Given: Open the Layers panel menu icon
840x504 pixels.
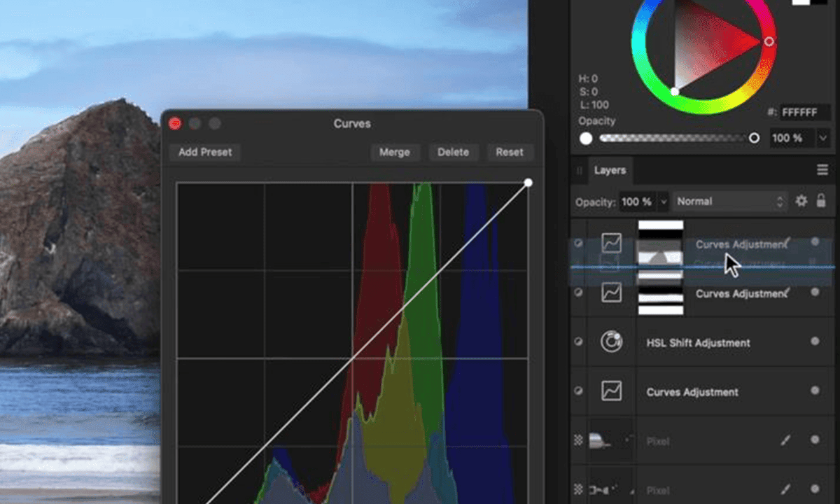Looking at the screenshot, I should [822, 169].
